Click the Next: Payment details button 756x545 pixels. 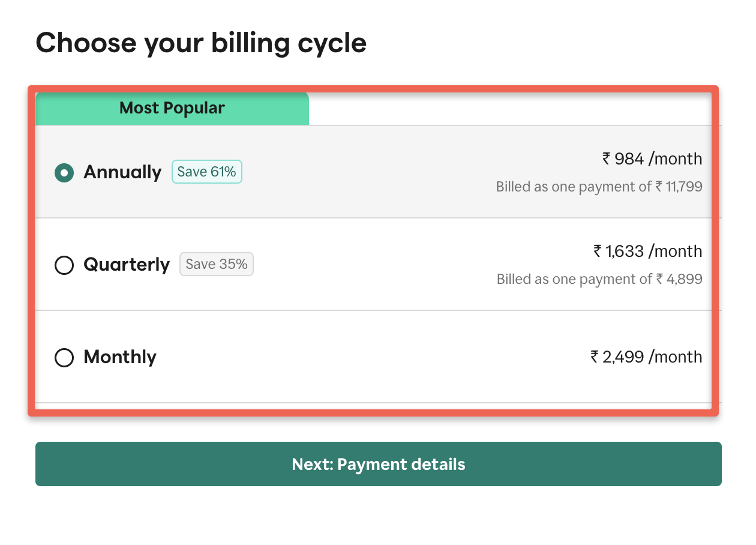point(378,464)
